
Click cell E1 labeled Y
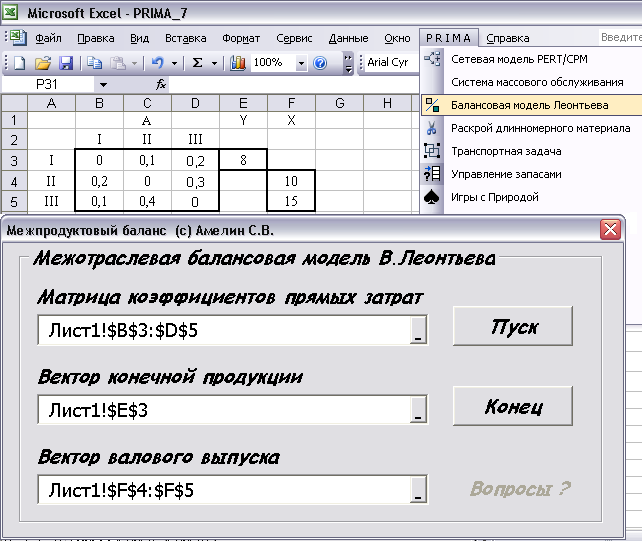click(x=243, y=120)
